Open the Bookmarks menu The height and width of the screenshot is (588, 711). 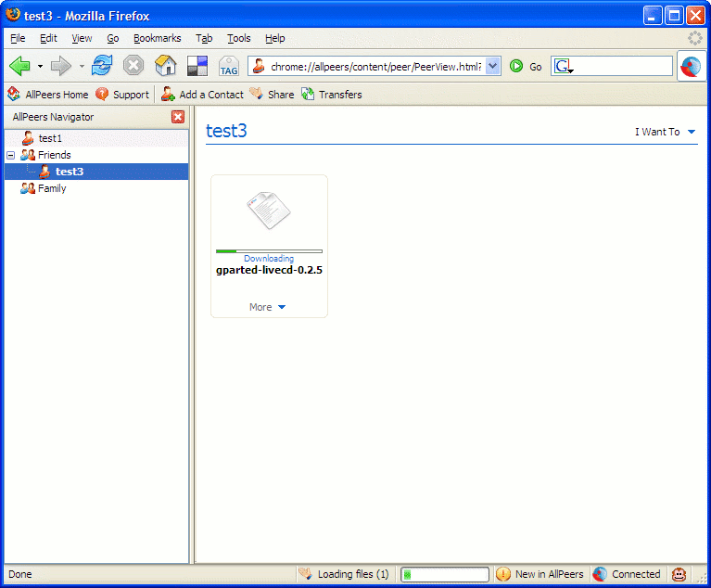pyautogui.click(x=157, y=38)
